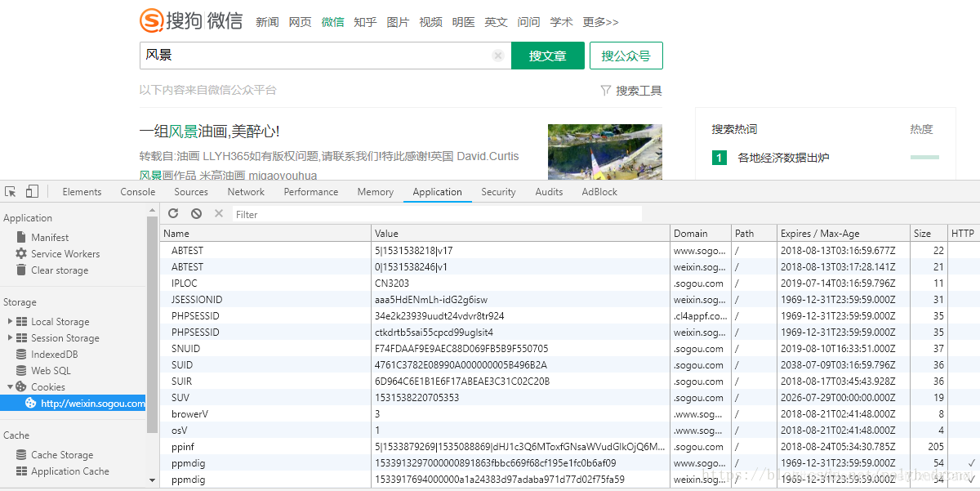
Task: Click the landscape painting thumbnail
Action: point(605,151)
